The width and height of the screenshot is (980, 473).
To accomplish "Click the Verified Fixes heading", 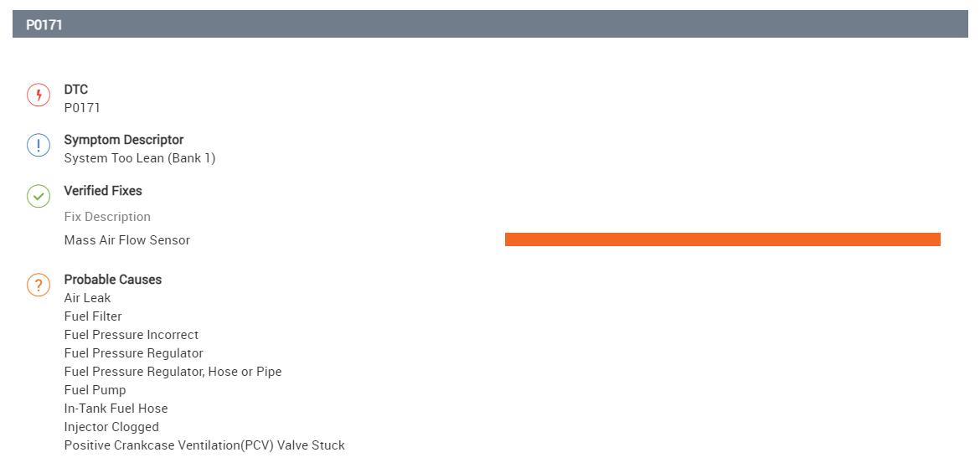I will point(103,191).
